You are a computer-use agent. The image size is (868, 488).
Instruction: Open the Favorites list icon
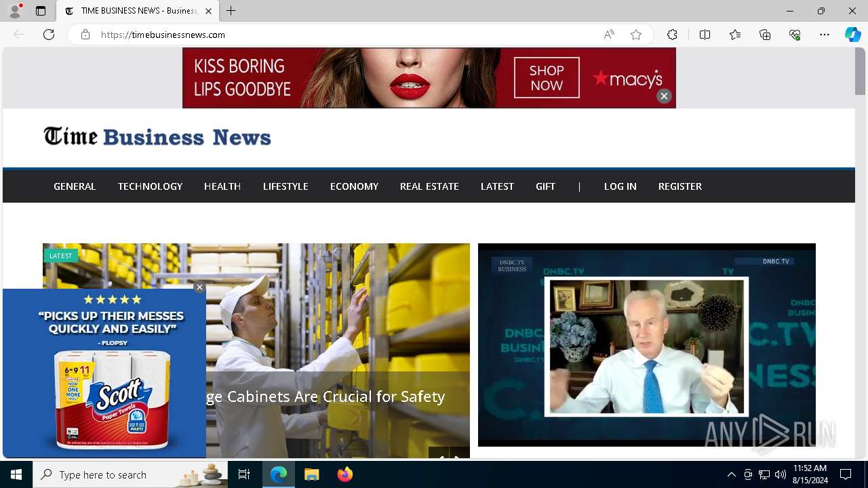coord(735,35)
